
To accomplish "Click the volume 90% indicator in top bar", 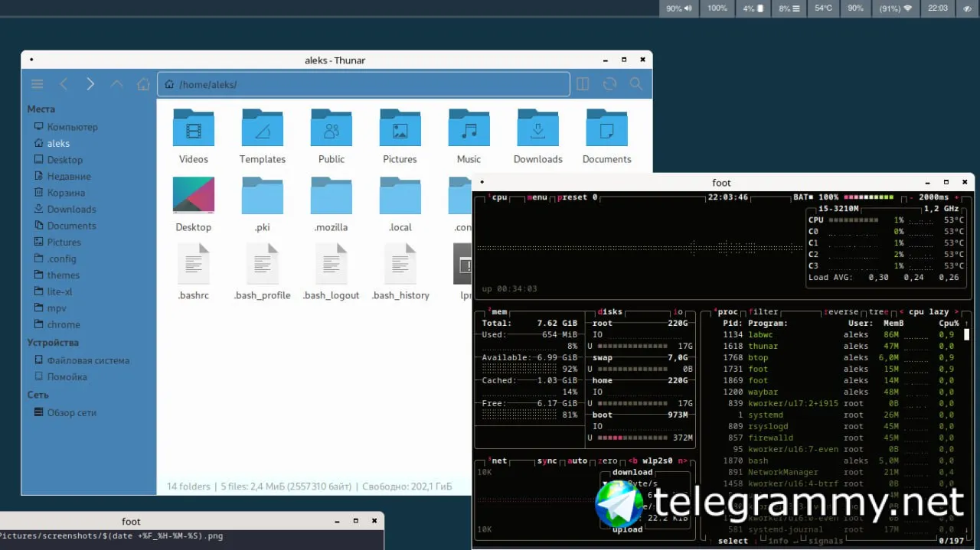I will pyautogui.click(x=678, y=8).
